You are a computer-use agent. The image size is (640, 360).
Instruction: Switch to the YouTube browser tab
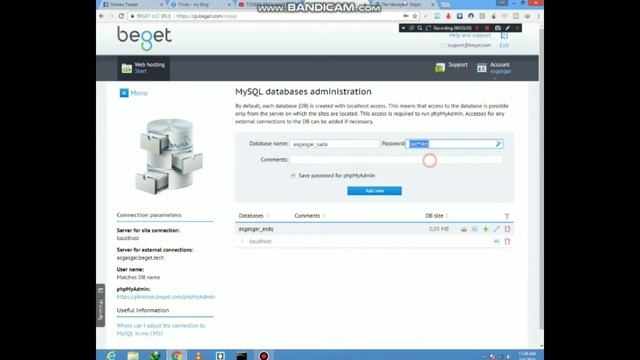point(266,4)
